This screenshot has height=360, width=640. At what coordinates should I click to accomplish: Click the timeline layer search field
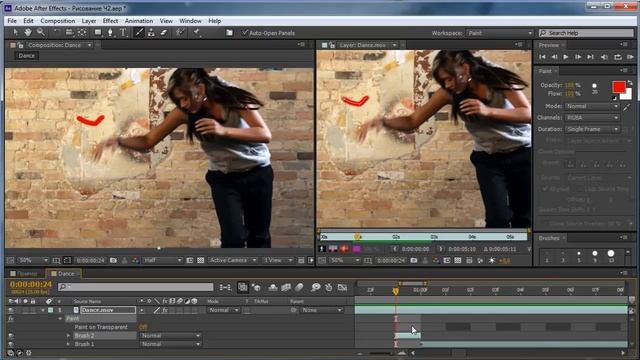tap(136, 287)
